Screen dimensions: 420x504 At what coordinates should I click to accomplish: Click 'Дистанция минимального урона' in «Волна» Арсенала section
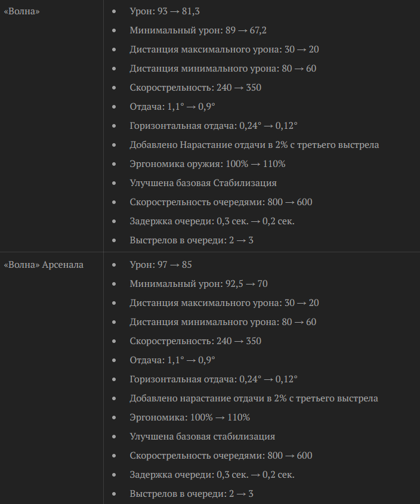tap(223, 321)
